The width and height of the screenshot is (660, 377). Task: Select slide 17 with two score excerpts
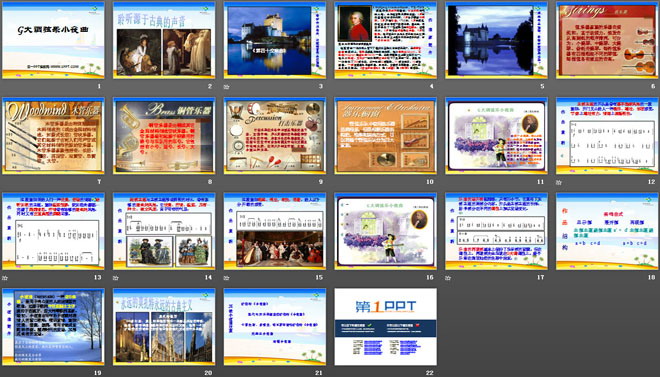pyautogui.click(x=496, y=231)
